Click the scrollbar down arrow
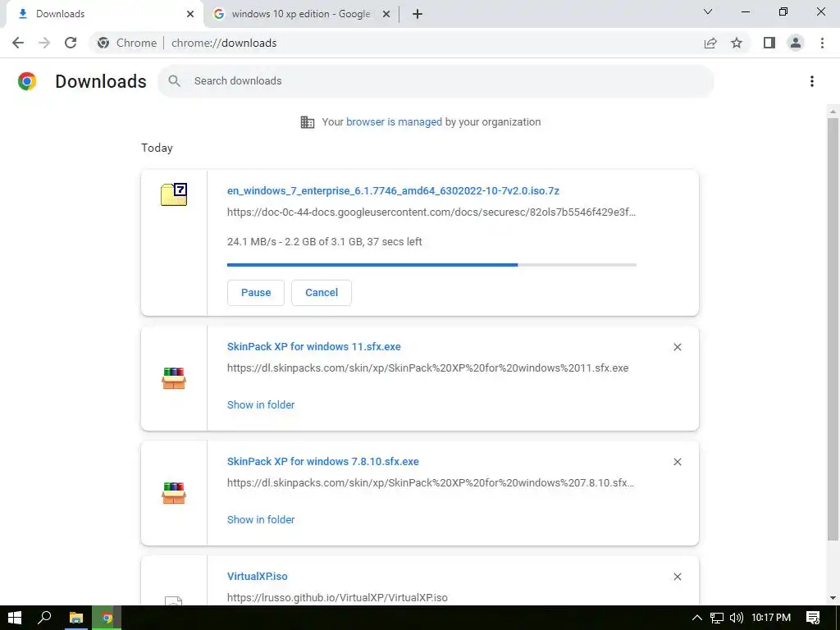 pyautogui.click(x=833, y=597)
